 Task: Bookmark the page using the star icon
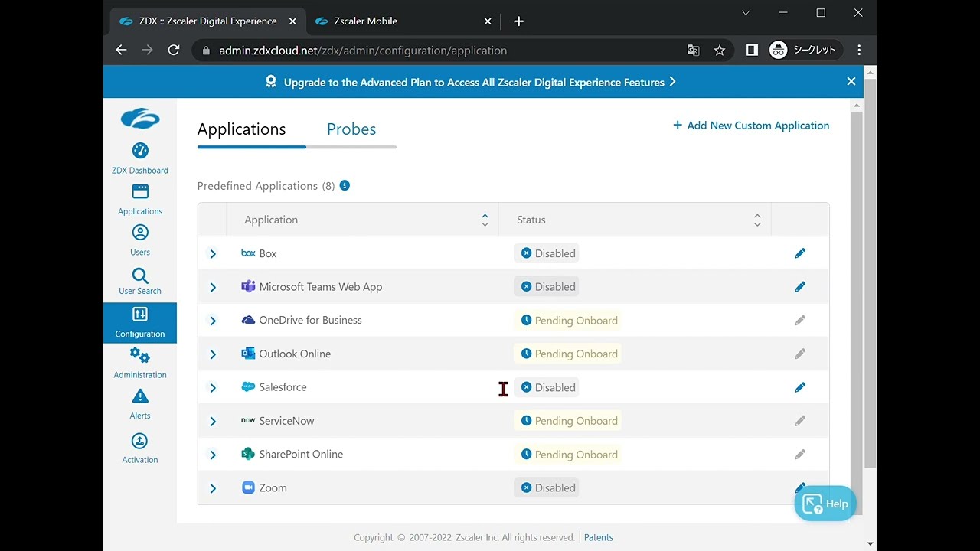point(720,51)
